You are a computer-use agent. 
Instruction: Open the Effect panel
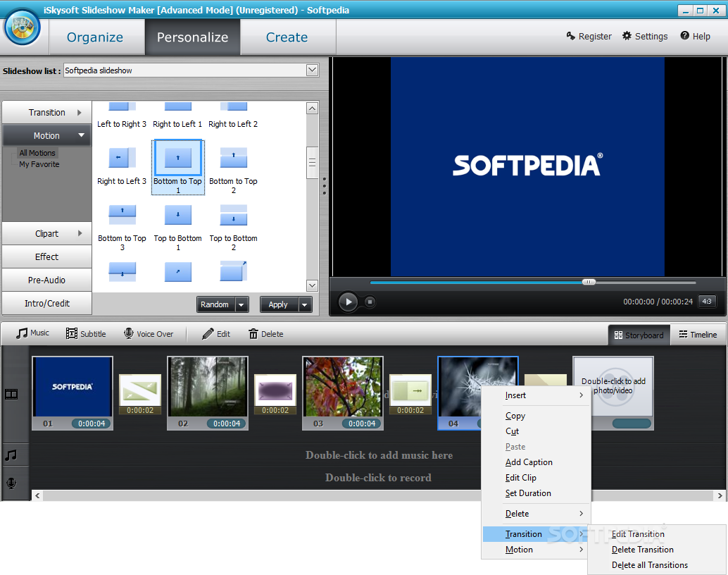click(47, 256)
